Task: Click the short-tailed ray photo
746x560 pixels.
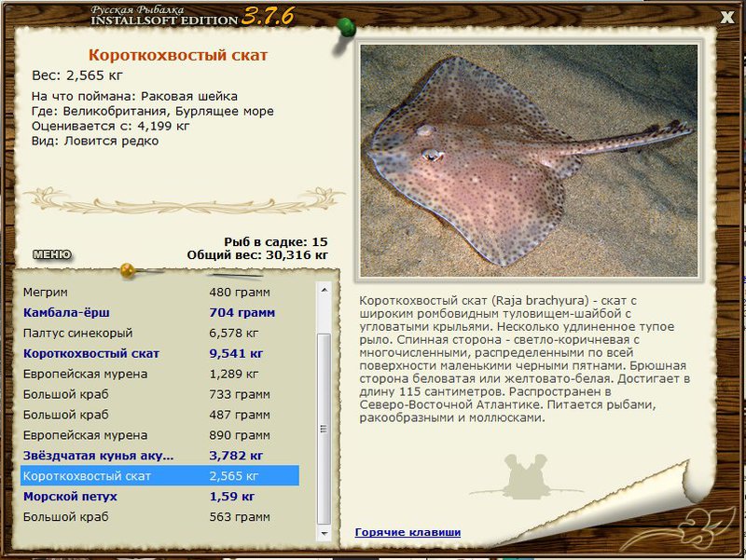Action: tap(529, 160)
